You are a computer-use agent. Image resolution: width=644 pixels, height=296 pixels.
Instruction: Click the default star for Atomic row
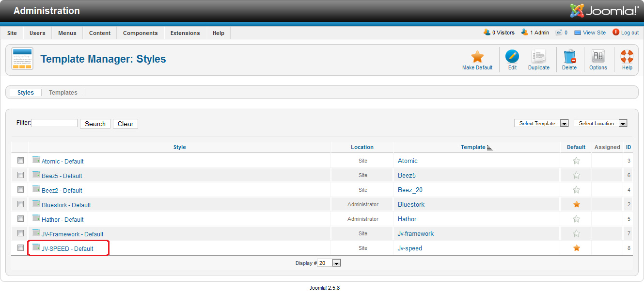tap(576, 161)
